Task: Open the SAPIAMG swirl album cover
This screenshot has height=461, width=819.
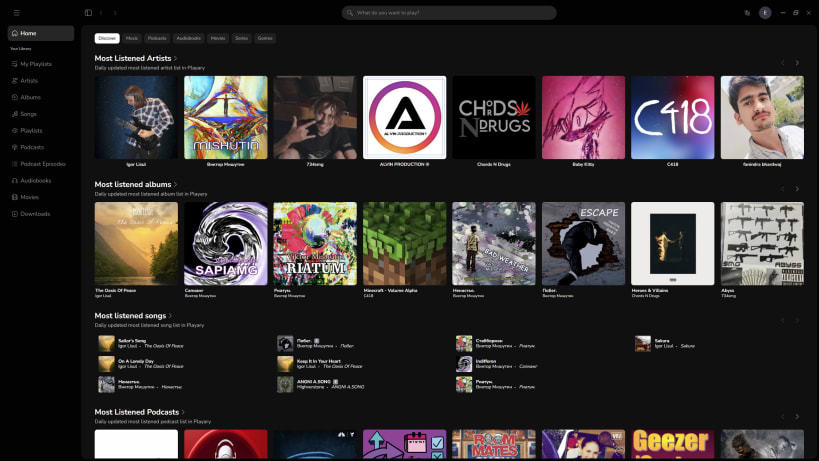Action: 226,243
